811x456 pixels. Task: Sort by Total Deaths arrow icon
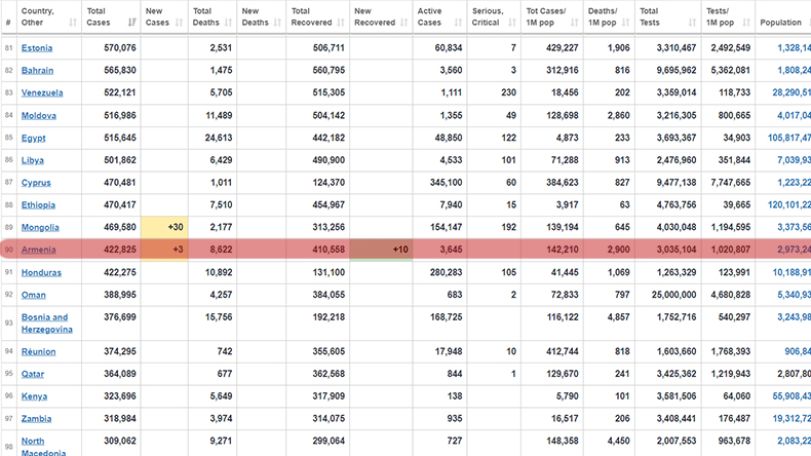[x=228, y=22]
